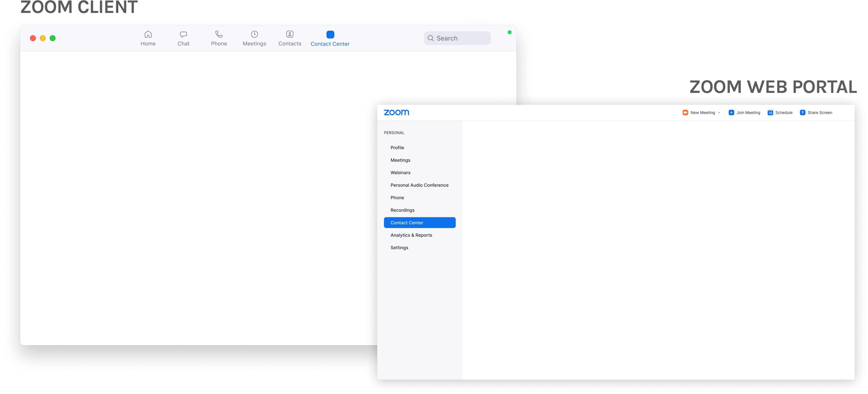
Task: Open Personal Audio Conference page
Action: click(419, 185)
